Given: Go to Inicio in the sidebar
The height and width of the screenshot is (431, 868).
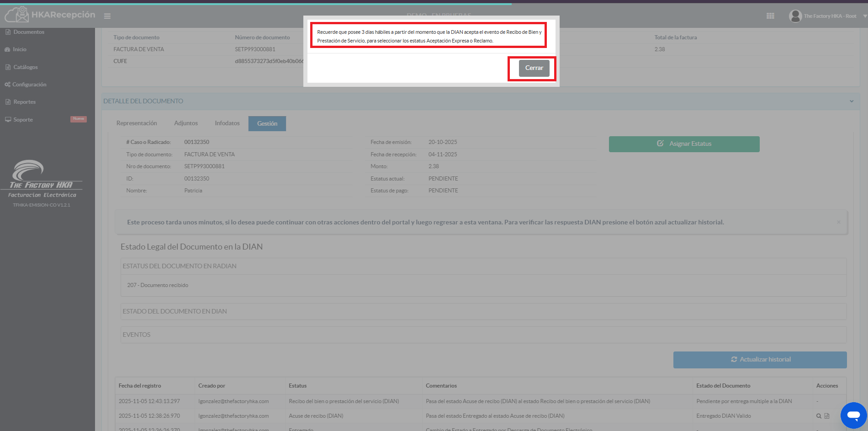Looking at the screenshot, I should pyautogui.click(x=19, y=49).
